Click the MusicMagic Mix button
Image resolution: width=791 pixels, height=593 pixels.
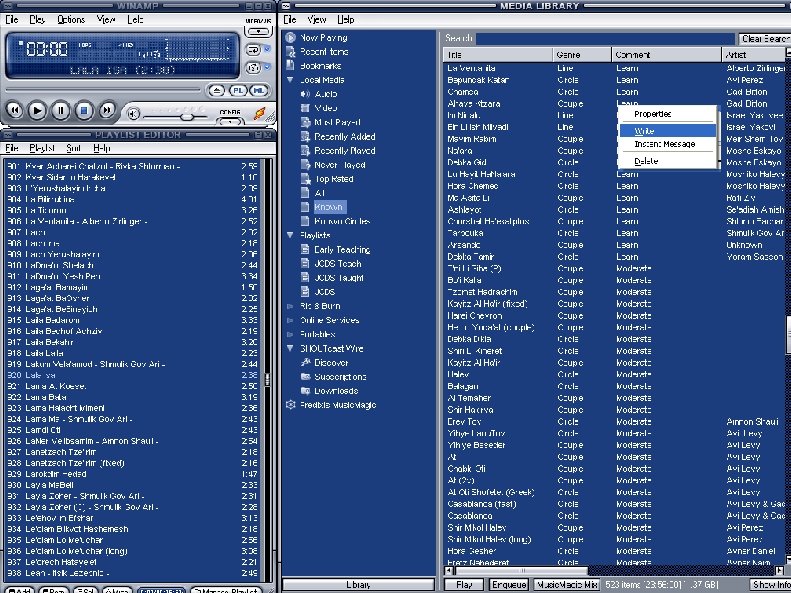click(567, 585)
